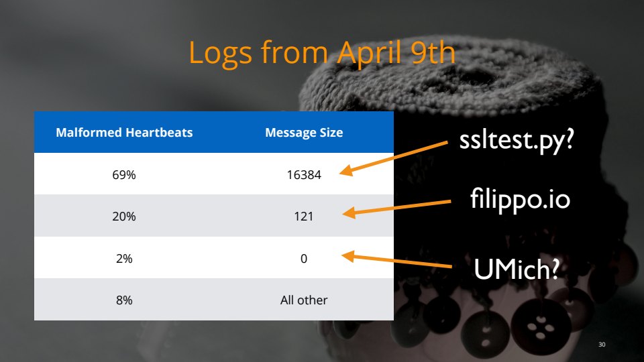Click the 121 message size cell
Screen dimensions: 644x362
304,217
